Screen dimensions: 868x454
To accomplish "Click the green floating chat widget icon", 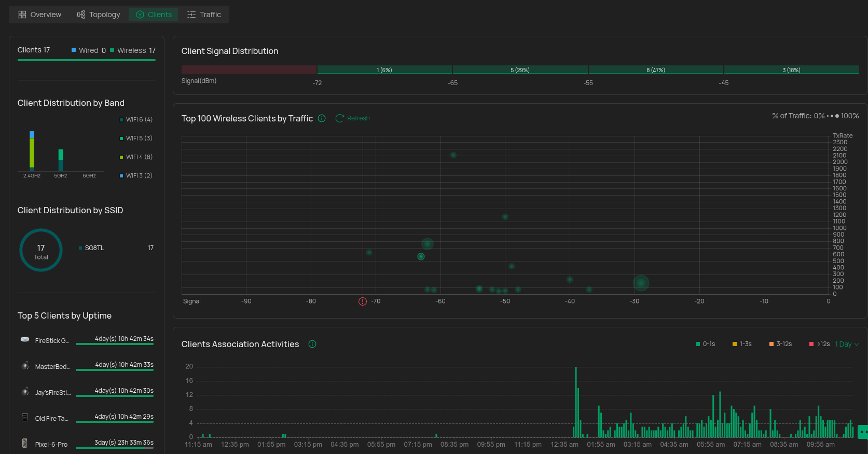I will [863, 432].
